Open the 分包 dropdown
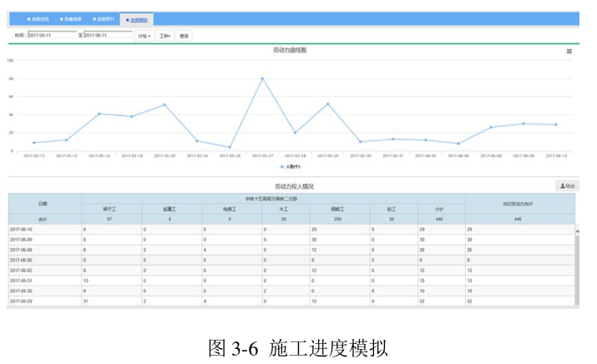Viewport: 597px width, 364px height. pos(144,36)
